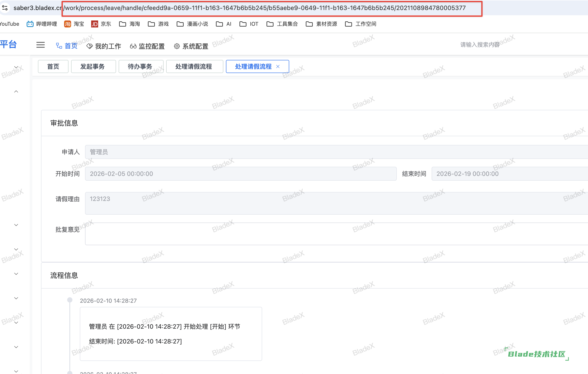Click the 首页 breadcrumb icon
This screenshot has width=588, height=374.
click(59, 45)
